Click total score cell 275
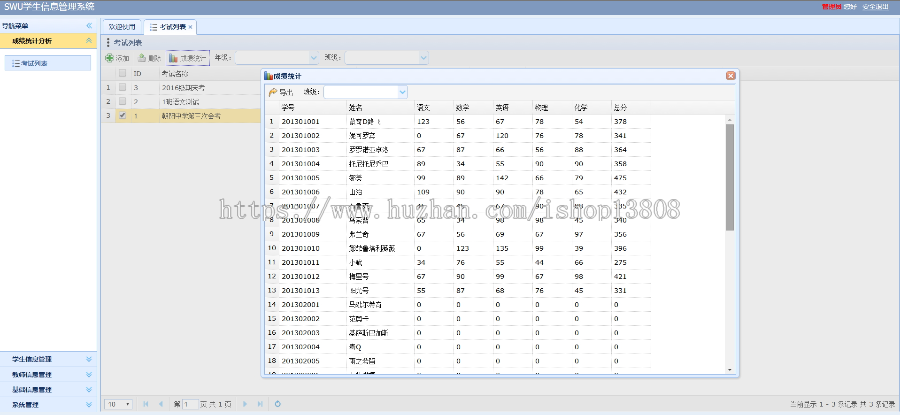 pos(620,262)
